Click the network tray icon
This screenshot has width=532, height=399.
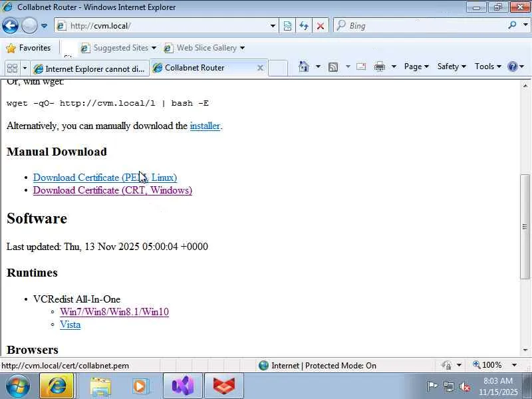pyautogui.click(x=449, y=386)
